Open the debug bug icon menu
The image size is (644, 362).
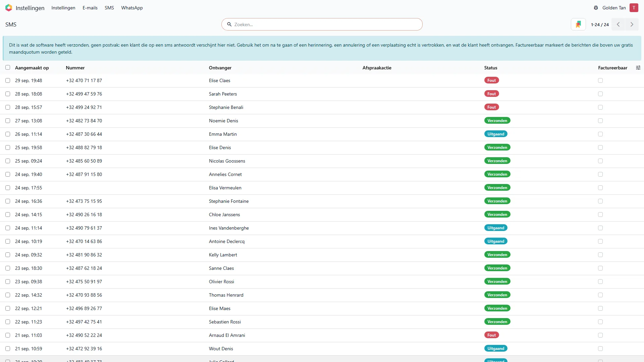tap(596, 8)
